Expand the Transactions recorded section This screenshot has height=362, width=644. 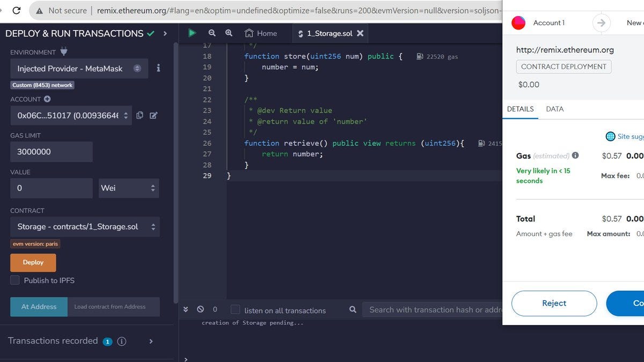151,341
